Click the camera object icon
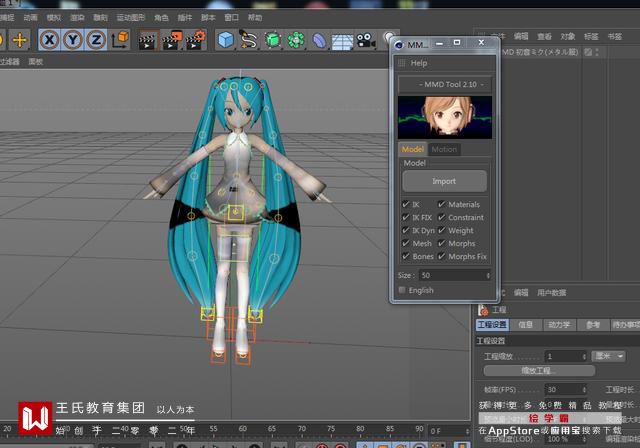Viewport: 640px width, 448px height. click(366, 40)
